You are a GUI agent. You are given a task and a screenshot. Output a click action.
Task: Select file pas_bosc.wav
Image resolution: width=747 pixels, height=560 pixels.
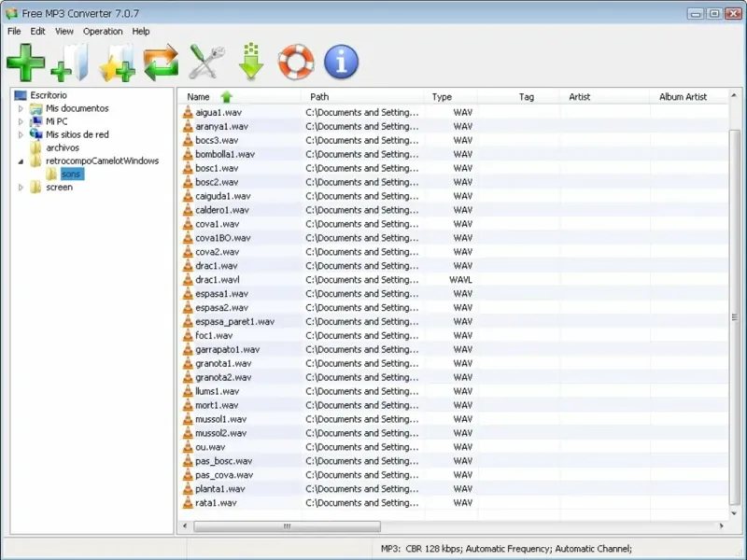[224, 461]
